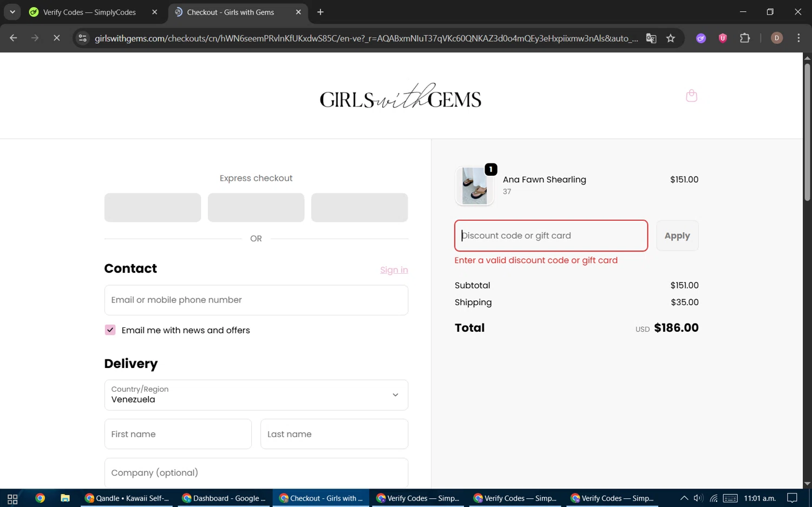
Task: Open File Explorer from the taskbar
Action: coord(65,498)
